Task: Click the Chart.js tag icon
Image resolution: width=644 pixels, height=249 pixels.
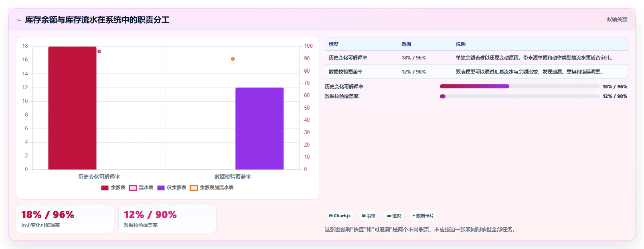Action: pyautogui.click(x=331, y=216)
